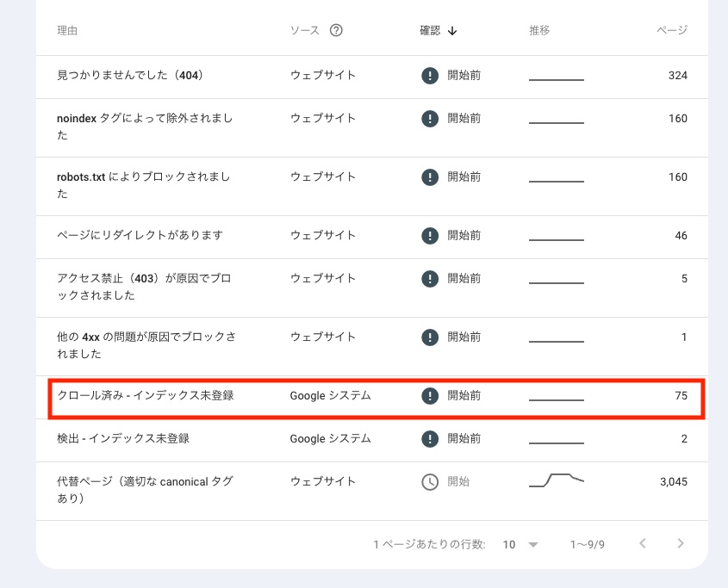Open the help tooltip beside the ソース column
Screen dimensions: 728x588
(334, 29)
